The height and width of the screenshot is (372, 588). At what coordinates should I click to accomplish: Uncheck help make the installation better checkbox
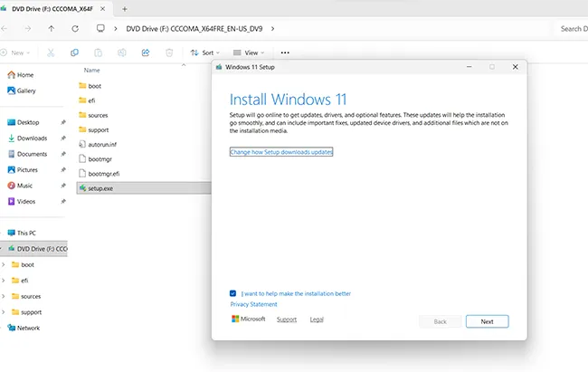(232, 293)
